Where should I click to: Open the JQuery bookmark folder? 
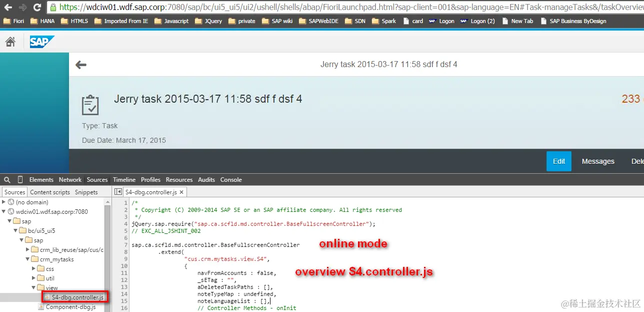pos(208,21)
